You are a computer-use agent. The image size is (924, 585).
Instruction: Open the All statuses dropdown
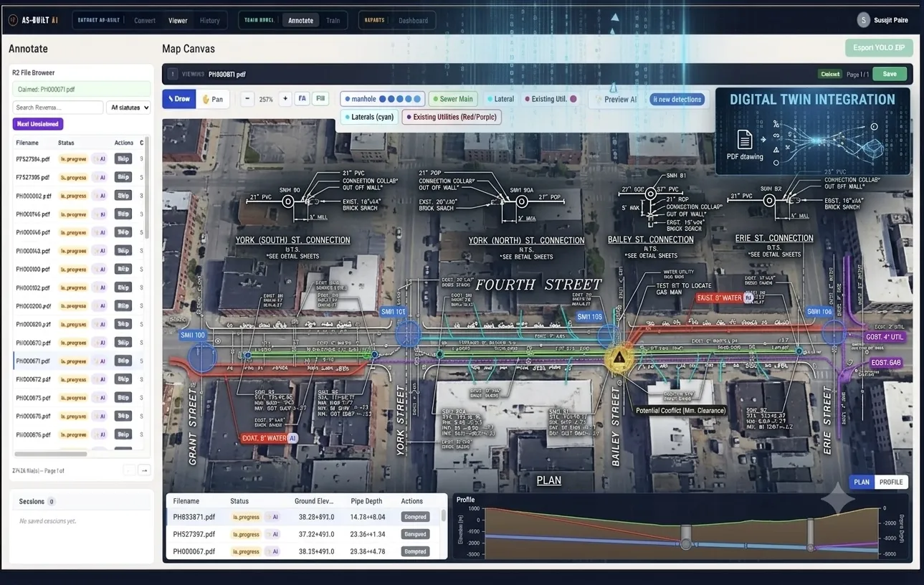coord(128,108)
